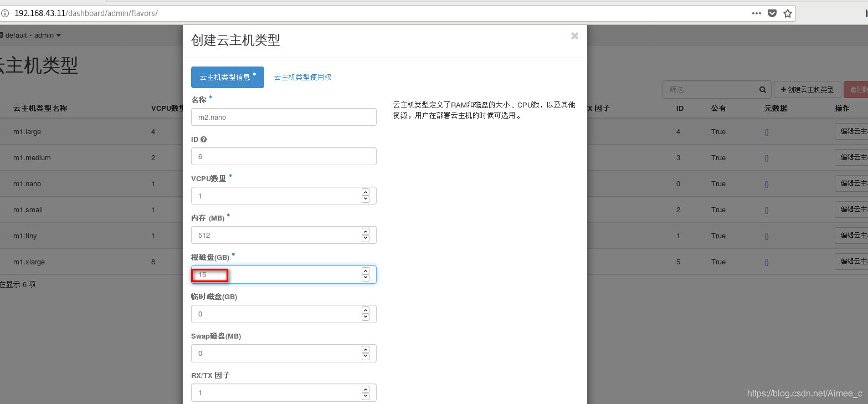
Task: Open metadata {} link for m1.large
Action: (x=767, y=132)
